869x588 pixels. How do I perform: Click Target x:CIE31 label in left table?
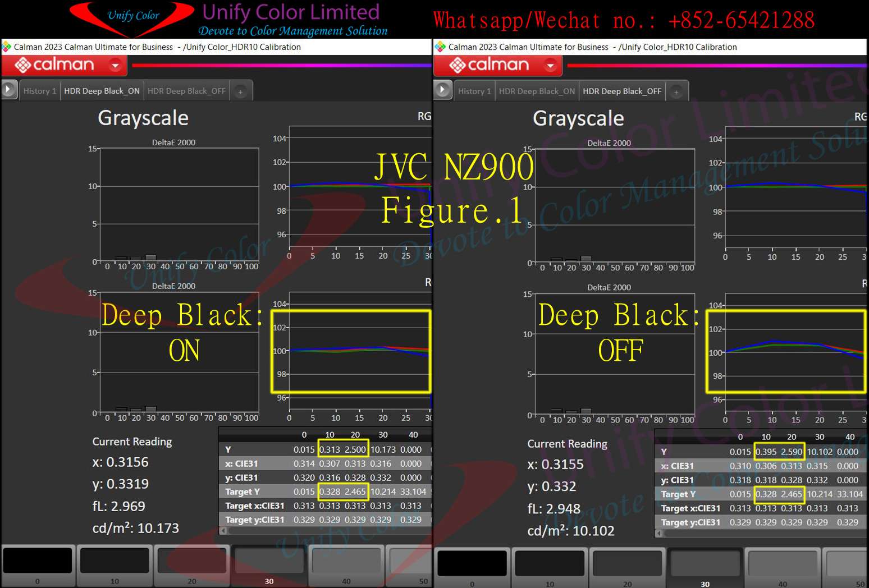pyautogui.click(x=254, y=506)
